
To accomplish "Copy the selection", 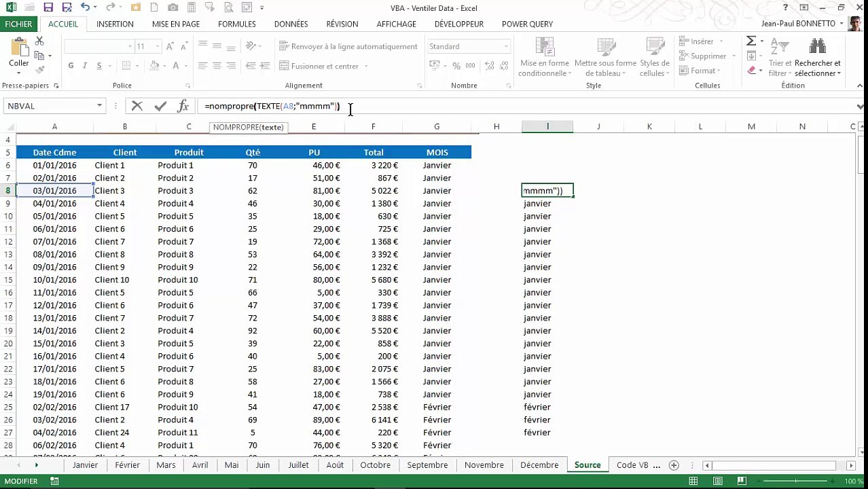I will (x=39, y=56).
